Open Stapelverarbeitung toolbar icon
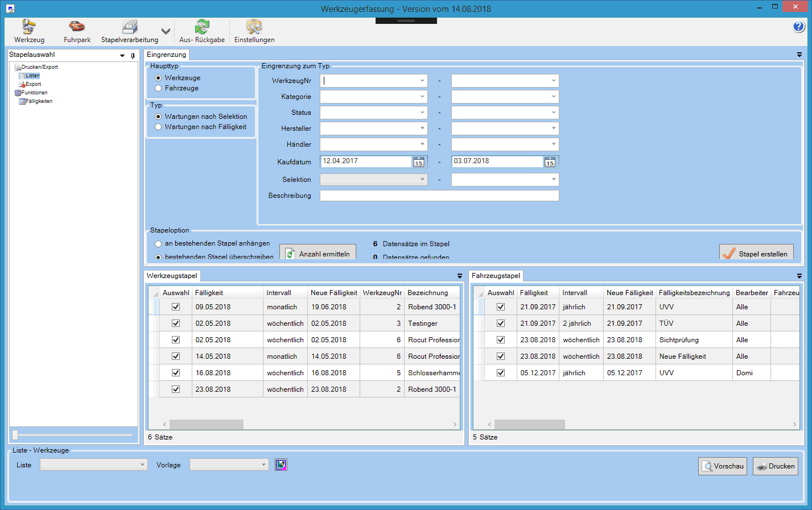 130,31
